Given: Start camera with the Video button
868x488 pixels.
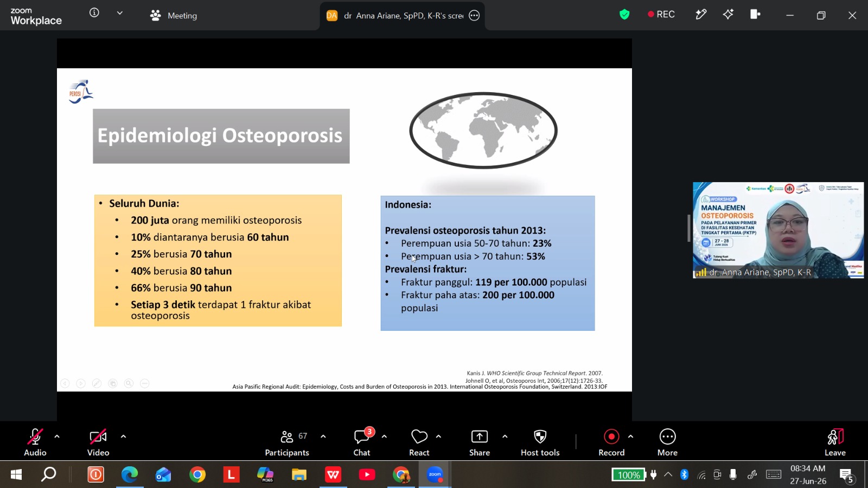Looking at the screenshot, I should pos(98,442).
